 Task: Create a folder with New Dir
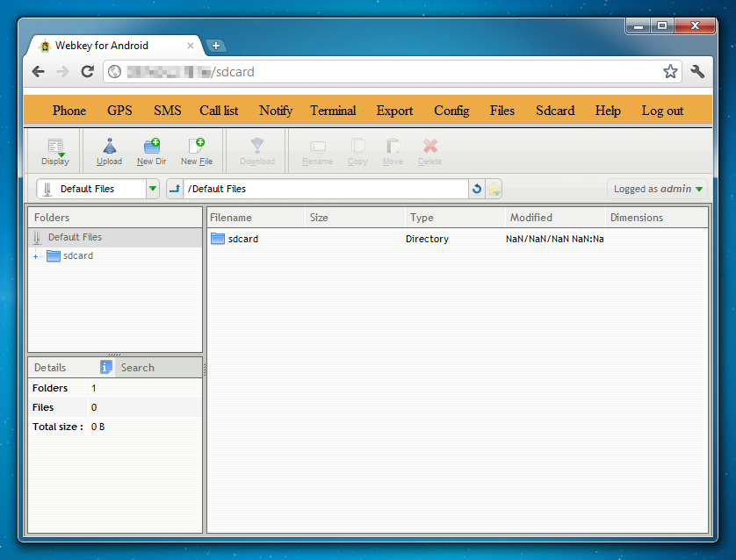pyautogui.click(x=151, y=151)
